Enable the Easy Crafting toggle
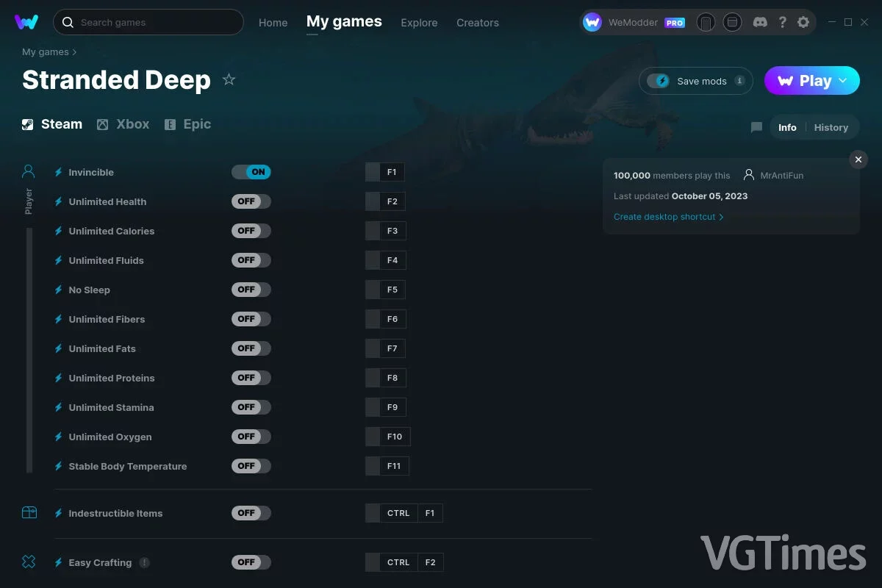Viewport: 882px width, 588px height. click(x=251, y=562)
